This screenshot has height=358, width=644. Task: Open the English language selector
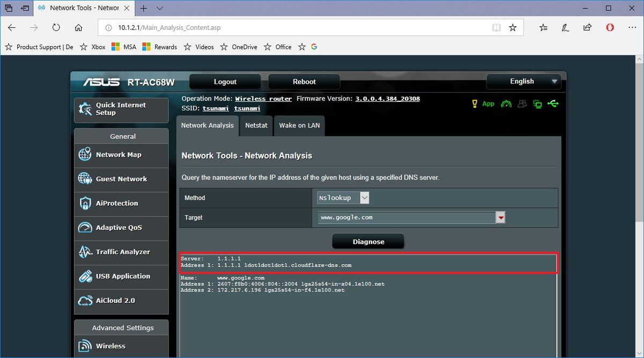(x=523, y=81)
